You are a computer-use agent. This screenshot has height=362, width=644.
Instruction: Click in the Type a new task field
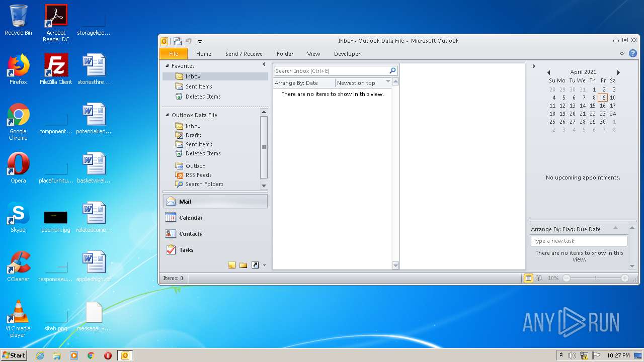coord(579,241)
